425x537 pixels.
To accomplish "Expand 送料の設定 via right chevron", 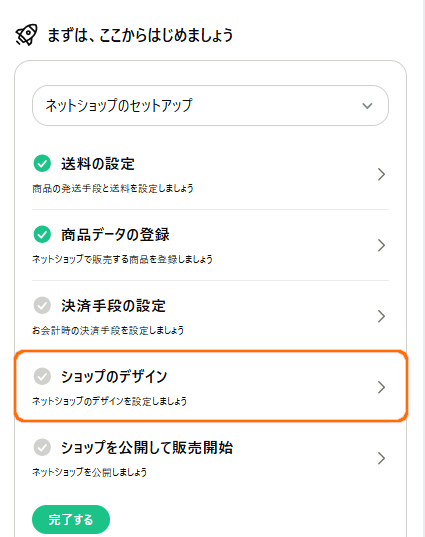I will click(x=381, y=174).
